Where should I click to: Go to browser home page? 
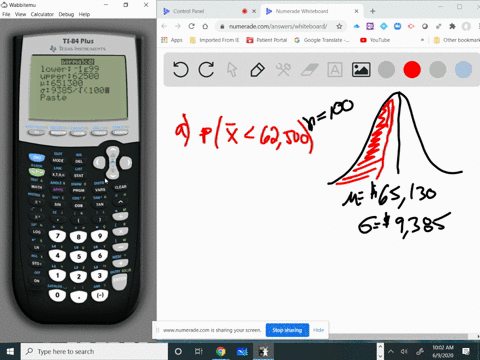pyautogui.click(x=205, y=26)
